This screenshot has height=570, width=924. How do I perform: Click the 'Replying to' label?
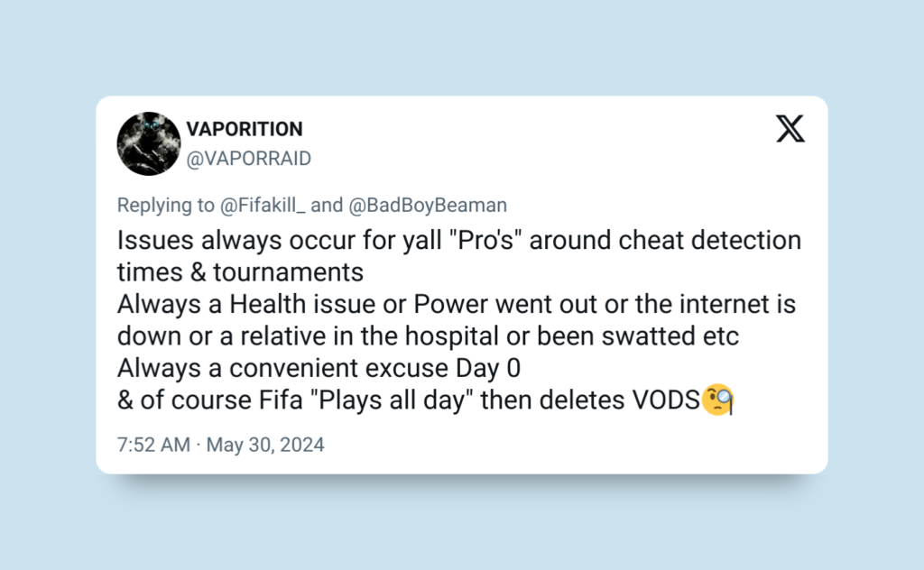tap(166, 205)
